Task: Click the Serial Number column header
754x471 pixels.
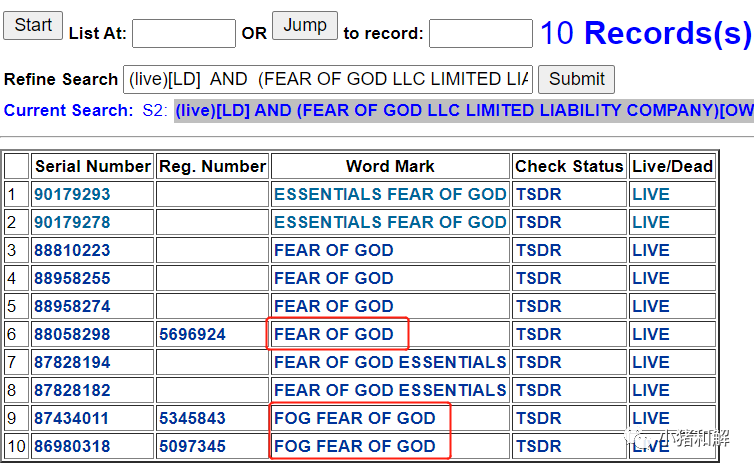Action: pyautogui.click(x=92, y=166)
